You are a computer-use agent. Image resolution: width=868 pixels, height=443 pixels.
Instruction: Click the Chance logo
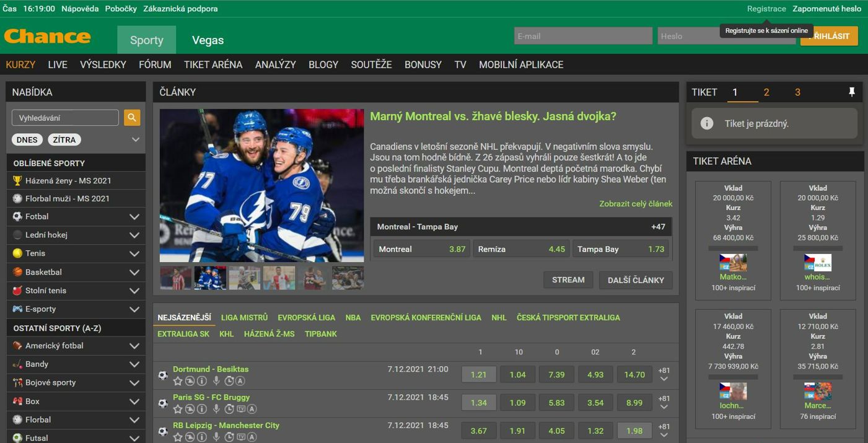point(48,36)
